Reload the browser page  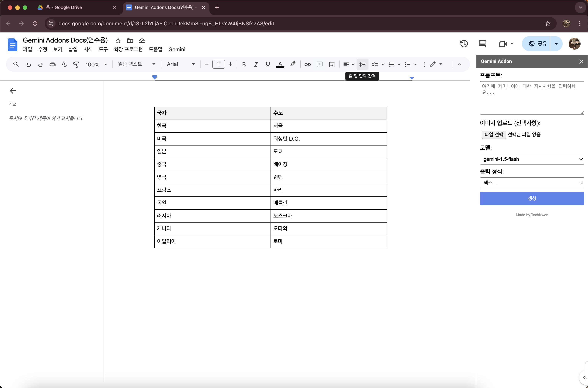pyautogui.click(x=35, y=24)
